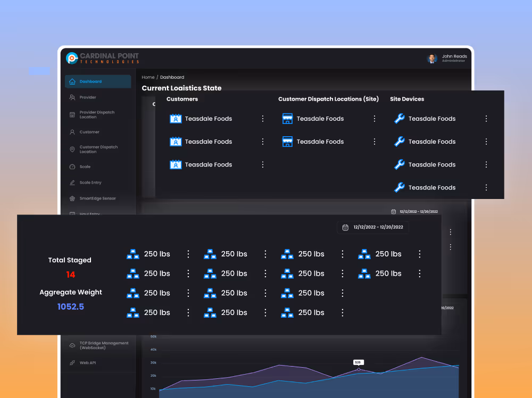Click the first storefront icon under Customer Dispatch Locations

coord(287,119)
